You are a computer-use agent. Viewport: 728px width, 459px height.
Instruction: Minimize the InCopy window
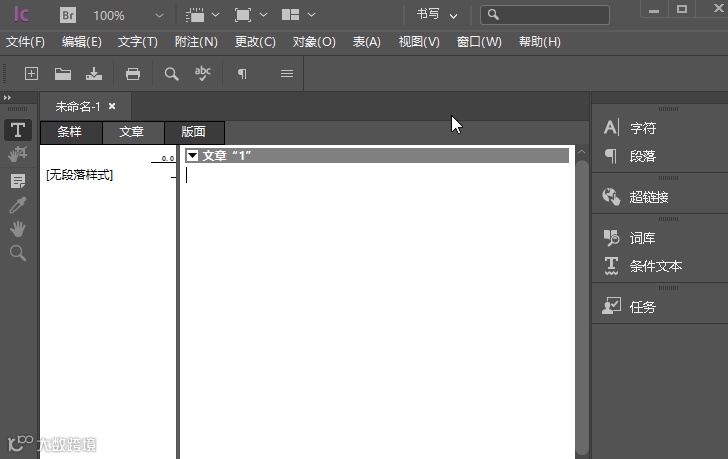654,9
